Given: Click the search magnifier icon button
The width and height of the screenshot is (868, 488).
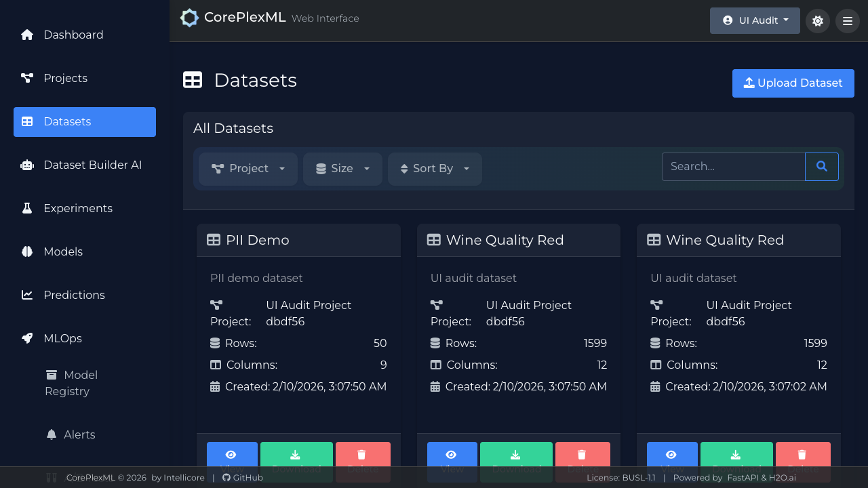Looking at the screenshot, I should (x=821, y=167).
